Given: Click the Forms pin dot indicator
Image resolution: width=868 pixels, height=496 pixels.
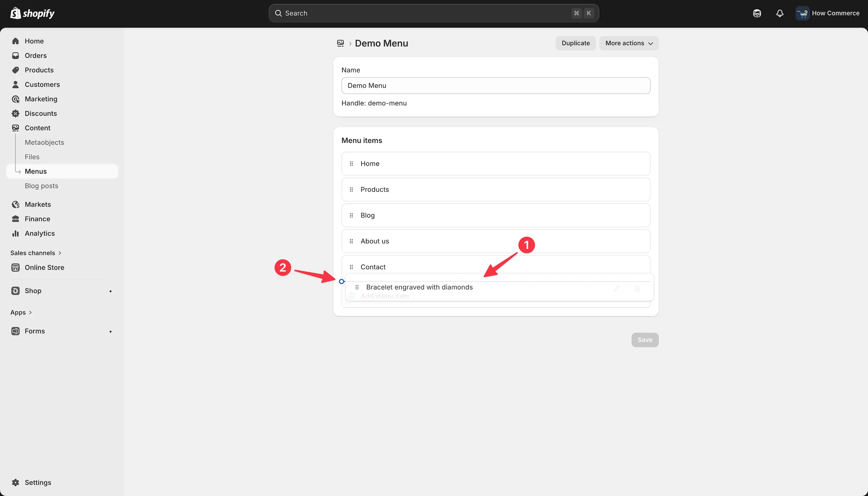Looking at the screenshot, I should [x=110, y=331].
